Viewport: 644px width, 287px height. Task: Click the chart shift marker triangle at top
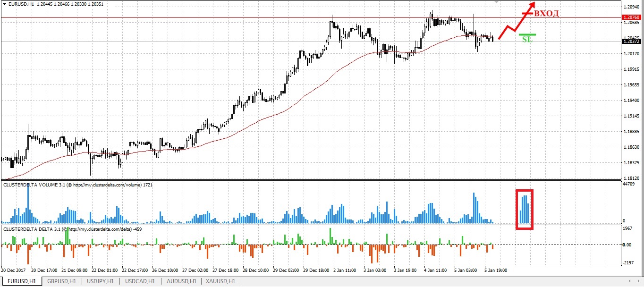pyautogui.click(x=496, y=2)
